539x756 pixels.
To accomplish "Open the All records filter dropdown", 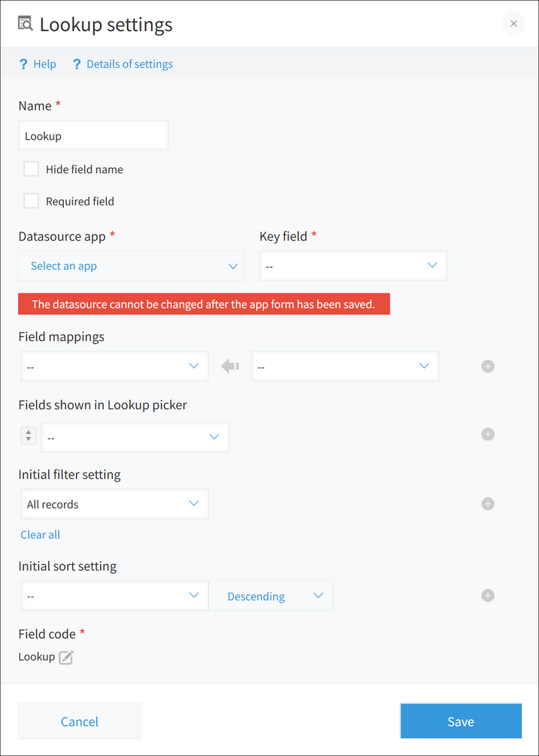I will 114,504.
